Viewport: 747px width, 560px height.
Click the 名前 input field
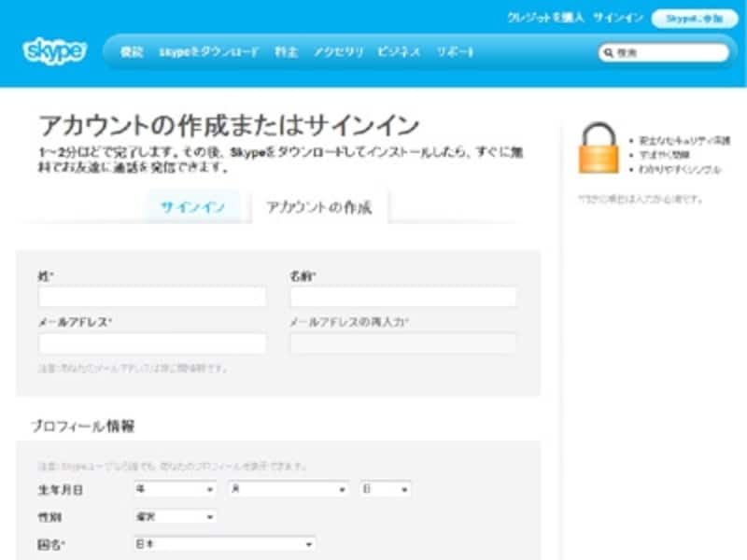tap(403, 297)
